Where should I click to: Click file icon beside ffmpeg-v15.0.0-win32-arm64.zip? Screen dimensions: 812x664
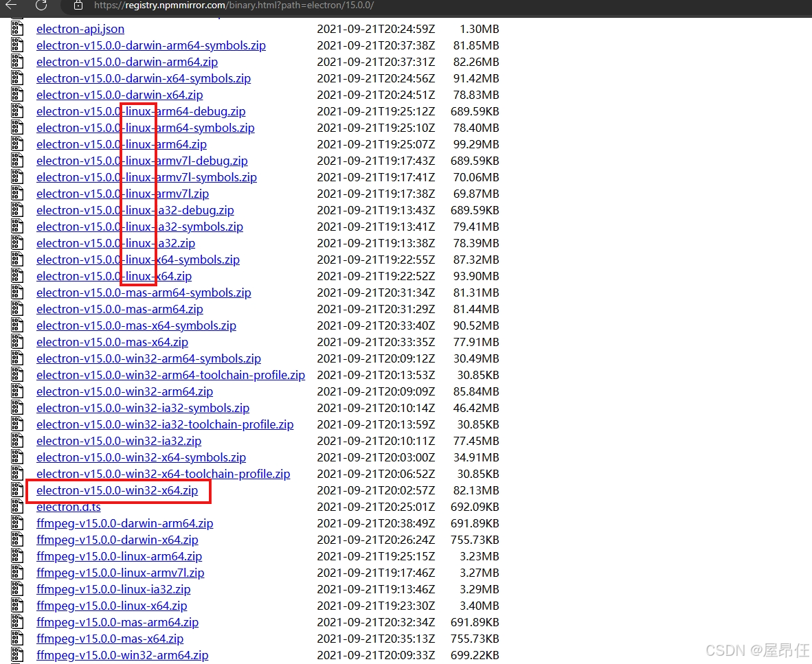17,654
